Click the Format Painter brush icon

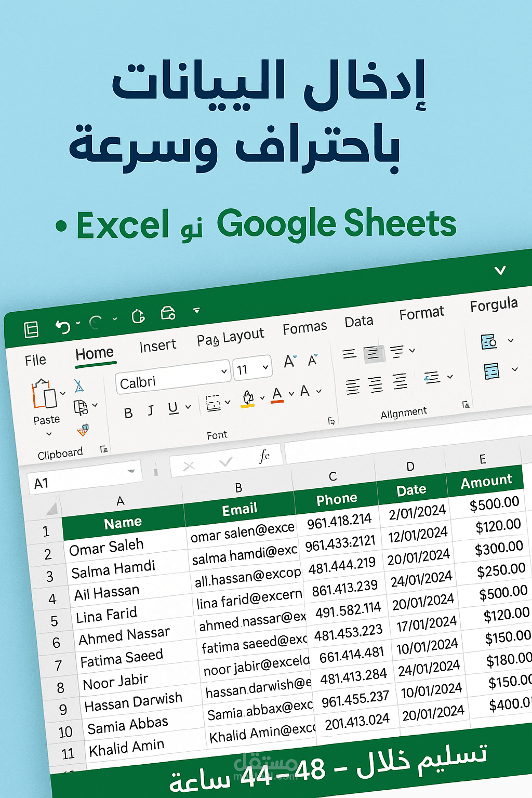click(x=83, y=430)
